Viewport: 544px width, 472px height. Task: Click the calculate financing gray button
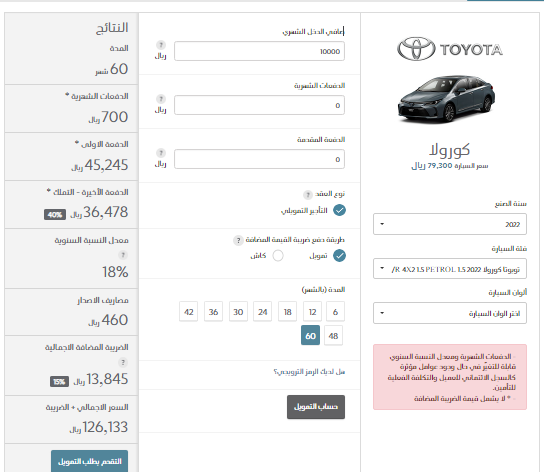(x=316, y=407)
